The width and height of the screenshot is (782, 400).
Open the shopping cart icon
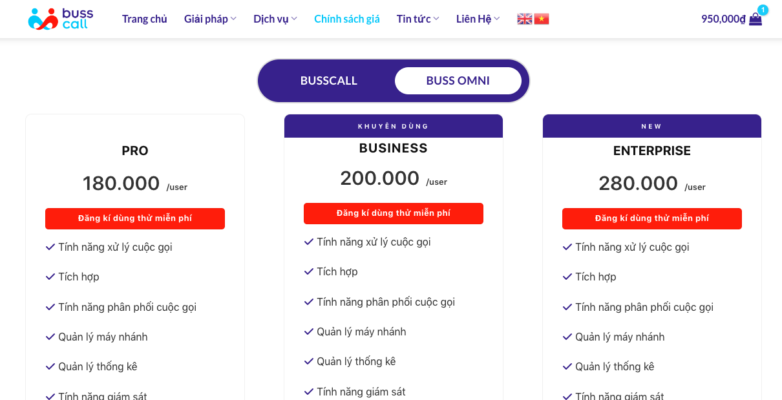coord(755,19)
